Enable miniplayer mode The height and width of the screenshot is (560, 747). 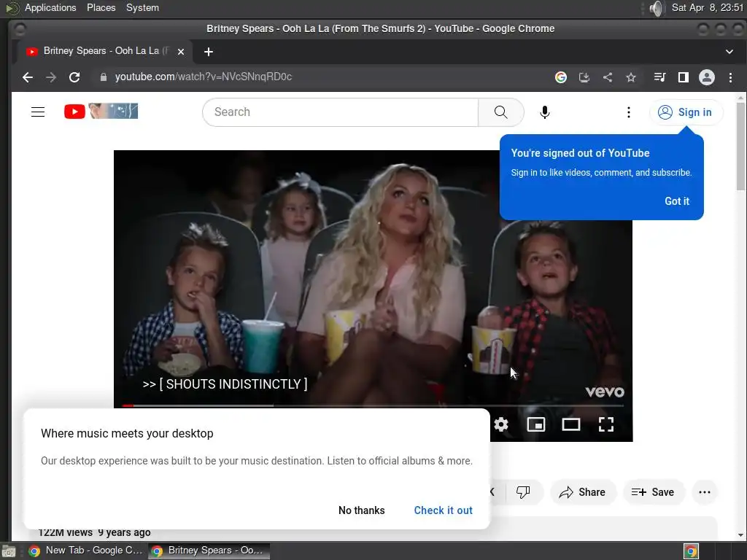pyautogui.click(x=536, y=424)
